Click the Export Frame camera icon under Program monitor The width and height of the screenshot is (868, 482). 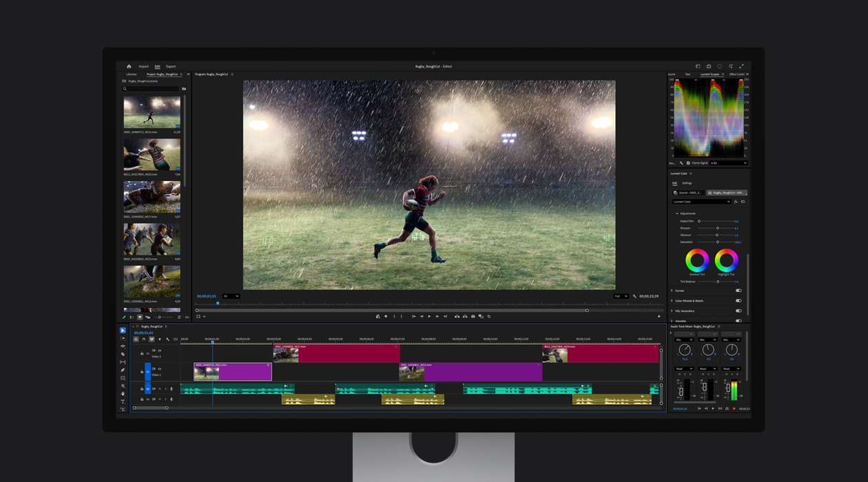[x=473, y=316]
